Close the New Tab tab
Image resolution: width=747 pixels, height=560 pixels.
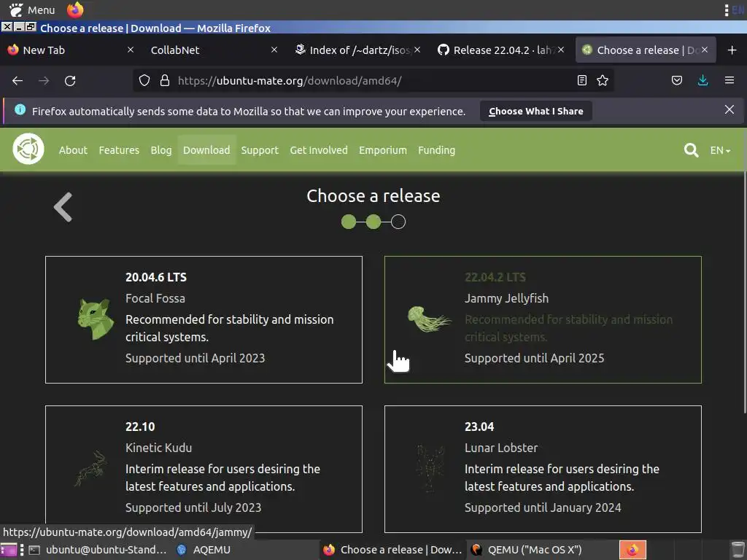pyautogui.click(x=131, y=50)
